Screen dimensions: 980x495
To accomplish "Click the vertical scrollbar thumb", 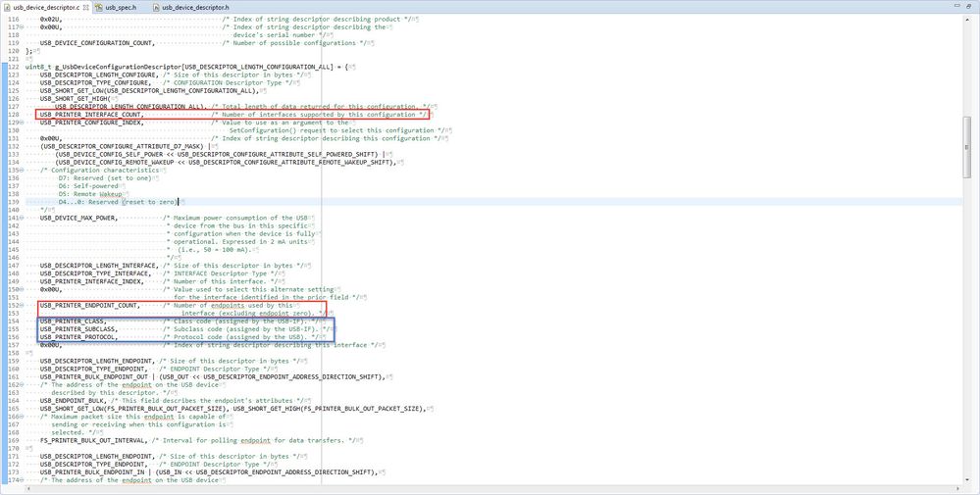I will [x=967, y=147].
